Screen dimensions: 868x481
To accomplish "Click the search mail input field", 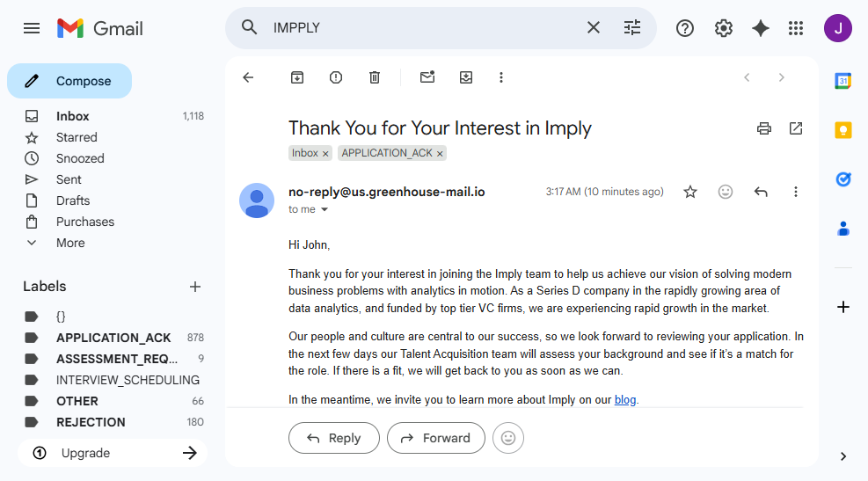I will click(422, 28).
